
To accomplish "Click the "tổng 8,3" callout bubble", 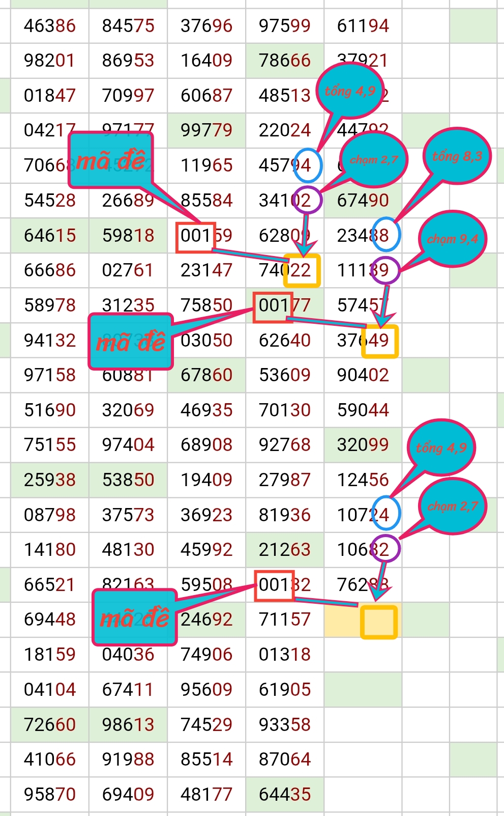I will pos(457,156).
